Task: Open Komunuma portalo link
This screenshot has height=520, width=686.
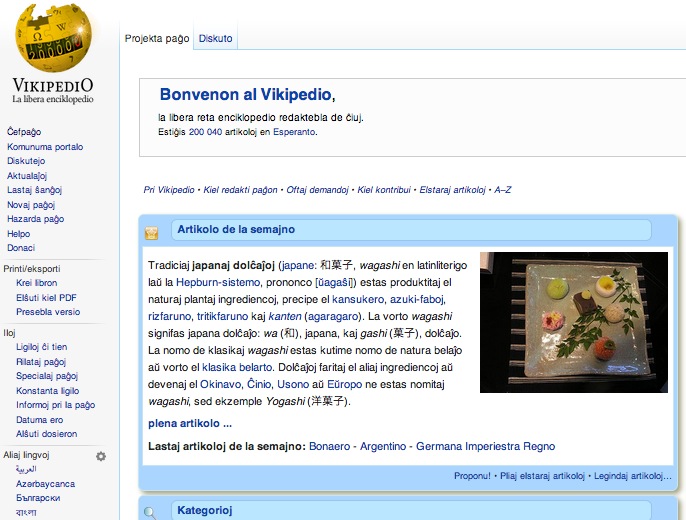Action: (45, 147)
